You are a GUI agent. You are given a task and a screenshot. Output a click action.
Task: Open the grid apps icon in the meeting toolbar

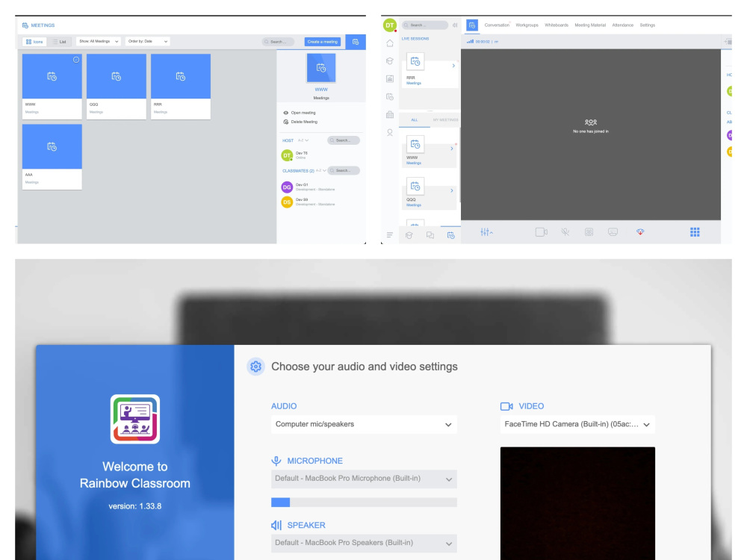(x=695, y=232)
